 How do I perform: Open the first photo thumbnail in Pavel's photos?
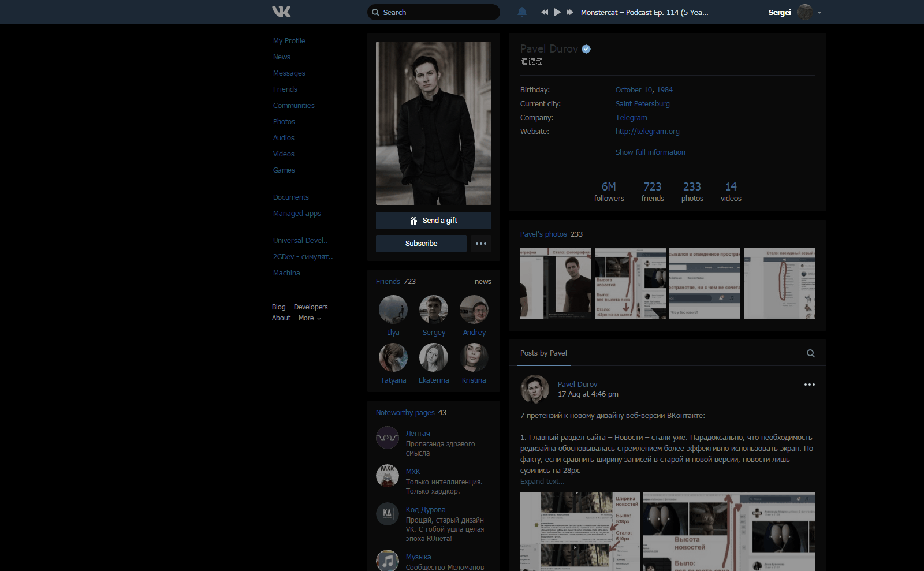pos(556,283)
